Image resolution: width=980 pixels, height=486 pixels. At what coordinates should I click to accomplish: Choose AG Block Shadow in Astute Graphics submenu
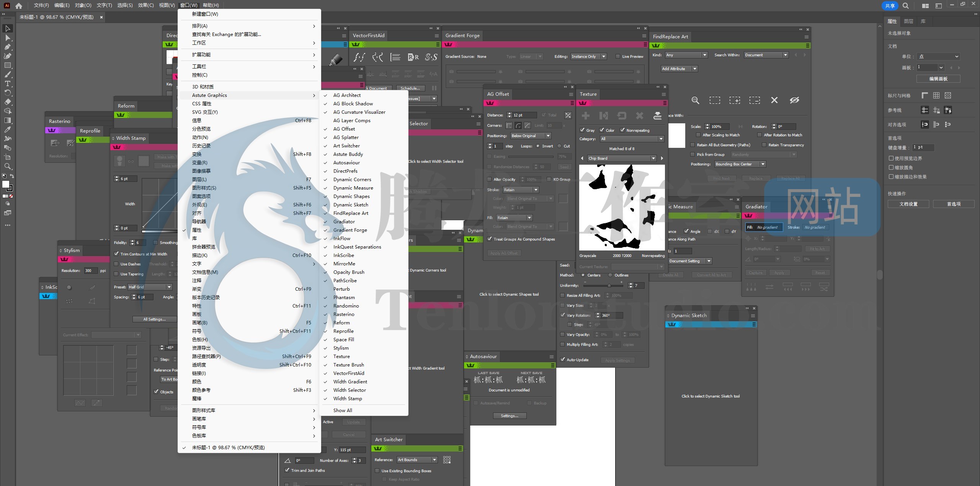[x=364, y=104]
